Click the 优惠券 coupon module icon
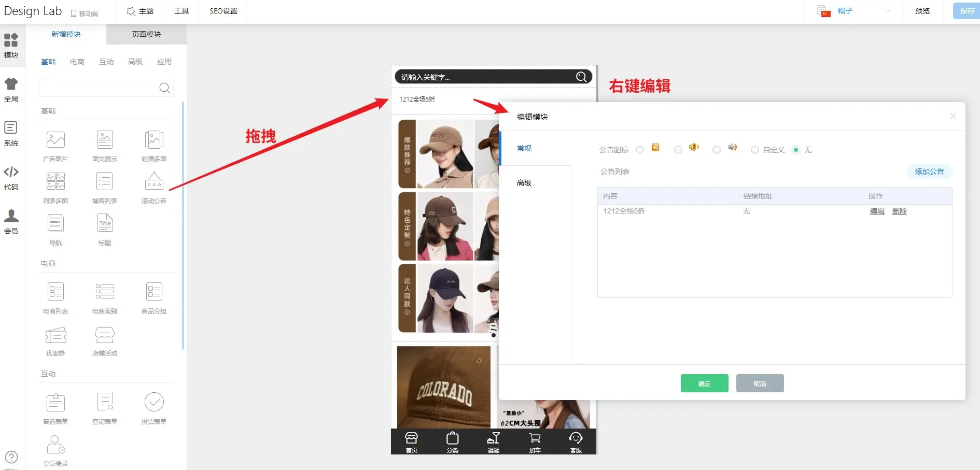Viewport: 980px width, 470px height. [55, 336]
